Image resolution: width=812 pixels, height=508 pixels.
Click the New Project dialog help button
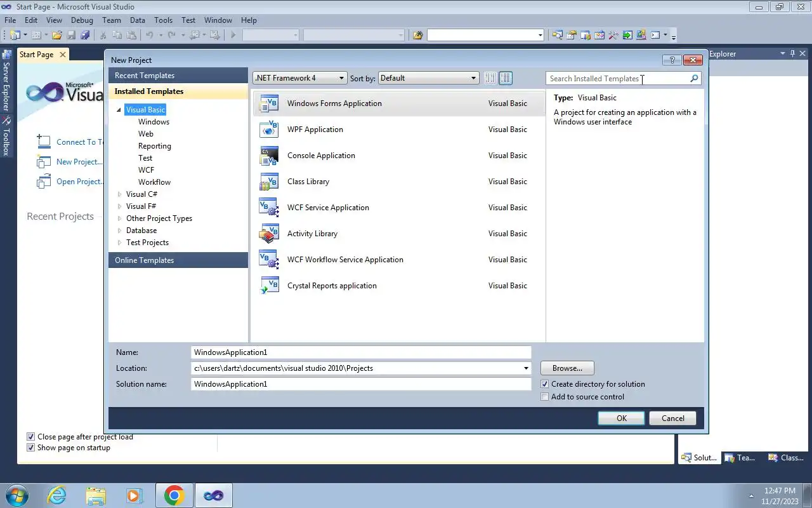tap(672, 60)
